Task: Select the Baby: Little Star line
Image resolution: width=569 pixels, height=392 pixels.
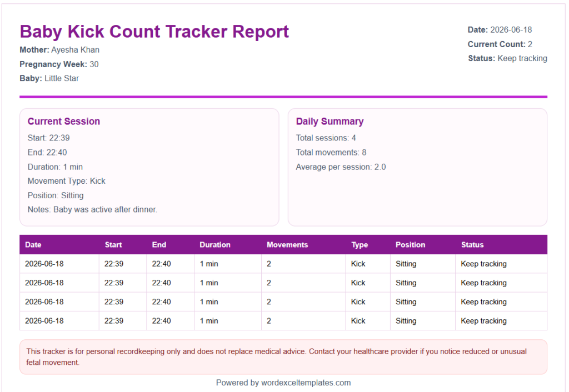Action: pyautogui.click(x=49, y=78)
